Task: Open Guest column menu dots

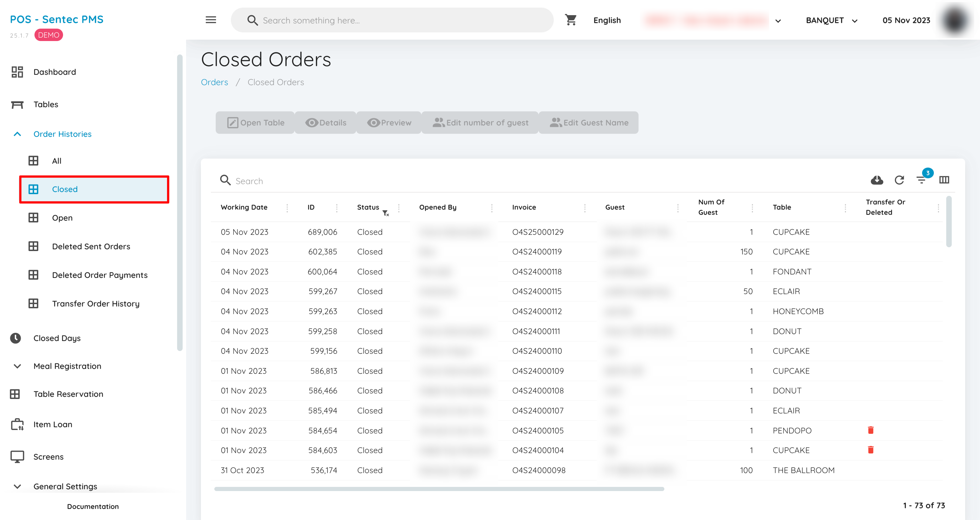Action: pos(678,208)
